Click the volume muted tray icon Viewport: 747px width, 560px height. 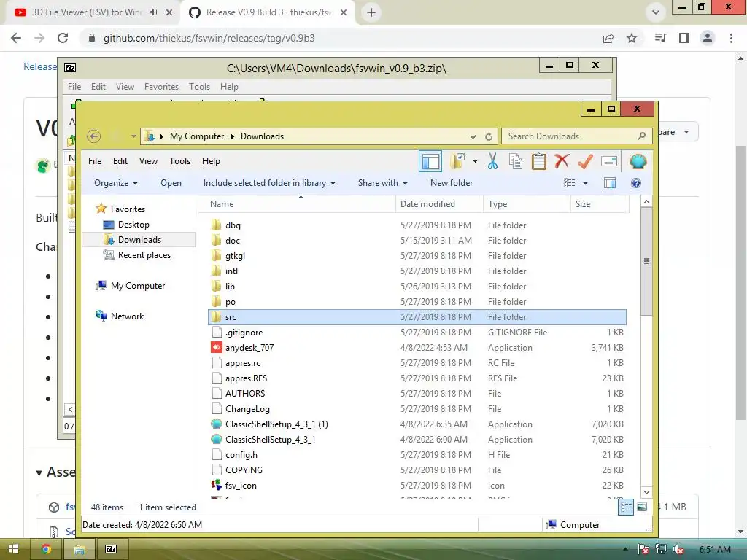click(x=678, y=550)
